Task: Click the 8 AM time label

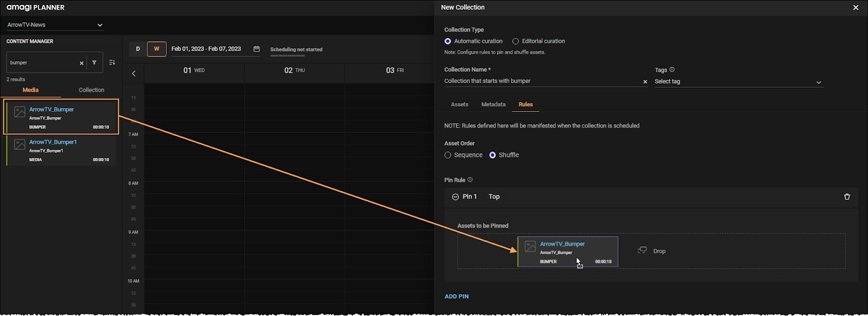Action: pos(133,183)
